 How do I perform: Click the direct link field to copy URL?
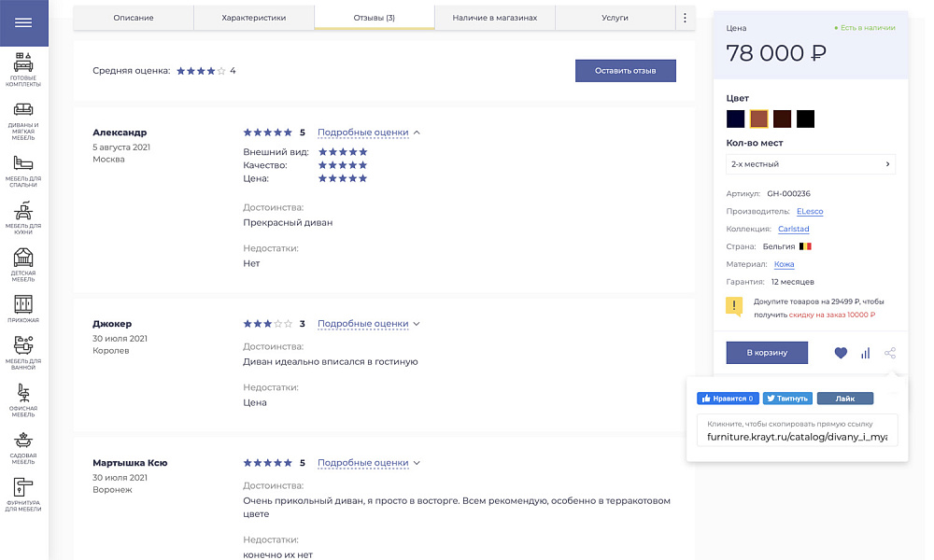(x=797, y=435)
